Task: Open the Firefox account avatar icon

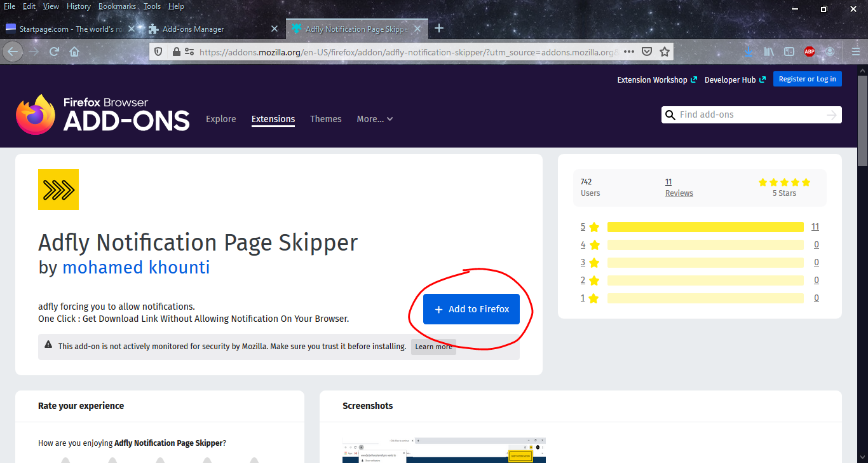Action: pos(830,52)
